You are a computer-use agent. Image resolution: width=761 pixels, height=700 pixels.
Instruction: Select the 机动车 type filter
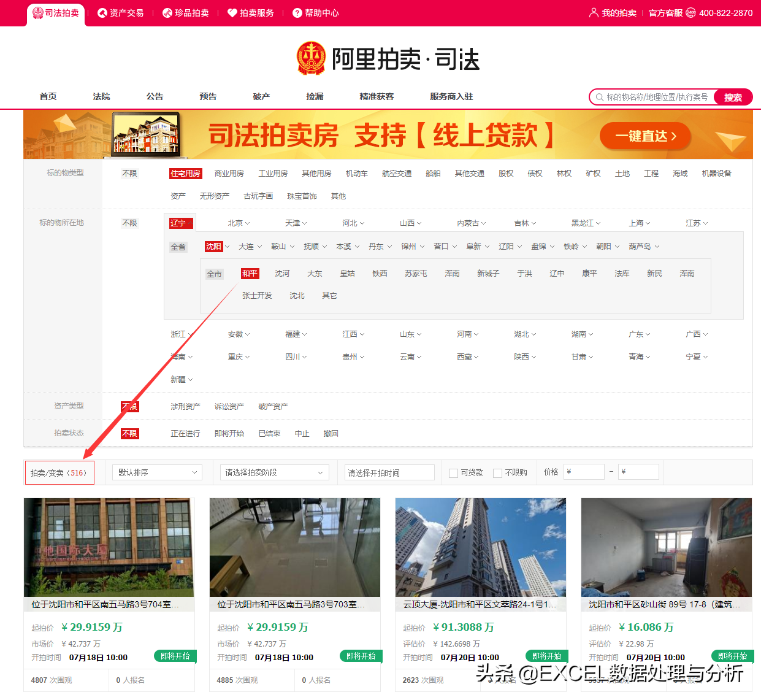point(357,174)
